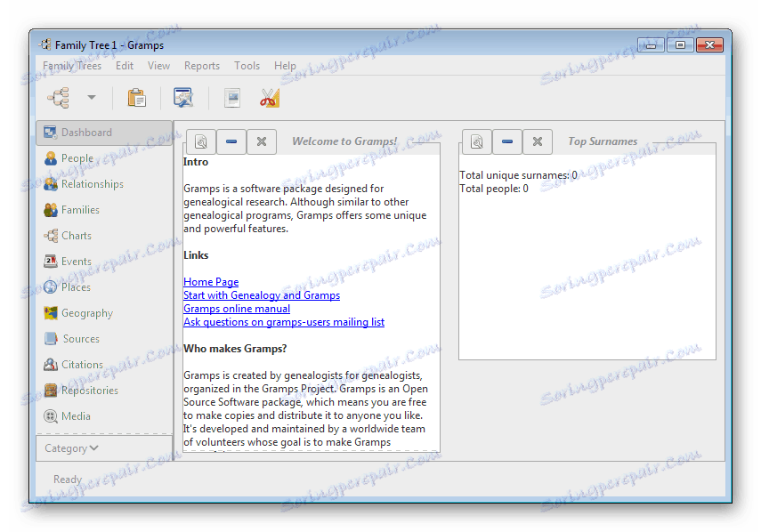The image size is (761, 532).
Task: Open the Family Trees menu
Action: pyautogui.click(x=72, y=66)
